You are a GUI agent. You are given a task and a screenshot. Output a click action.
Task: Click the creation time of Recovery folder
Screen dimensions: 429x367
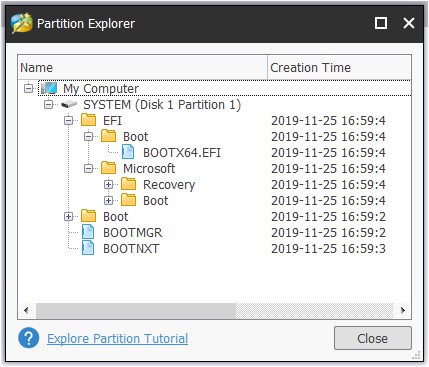328,184
